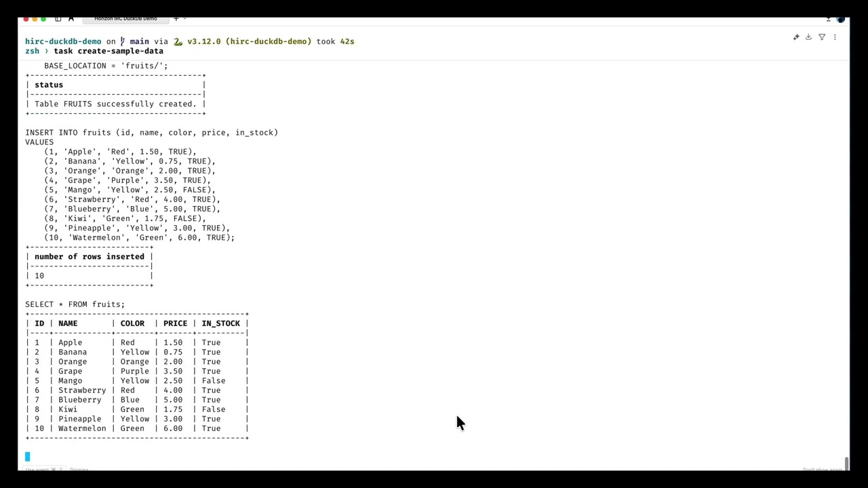Click the 'Mango' name cell in results
The width and height of the screenshot is (868, 488).
tap(70, 380)
